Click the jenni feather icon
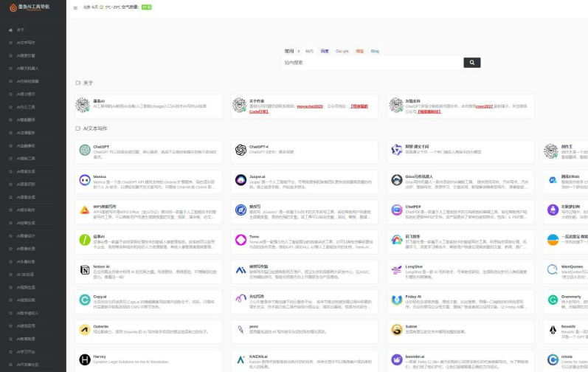Viewport: 588px width, 372px height. [241, 330]
